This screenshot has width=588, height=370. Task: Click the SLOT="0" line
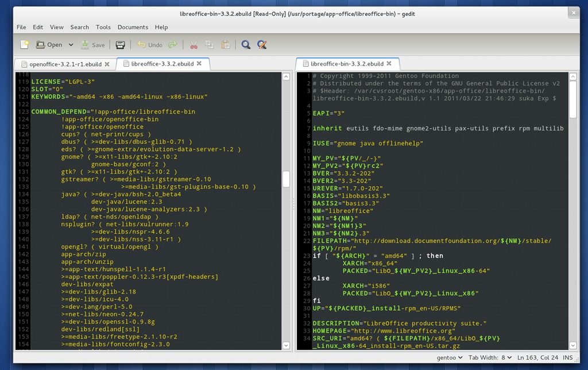click(x=47, y=89)
